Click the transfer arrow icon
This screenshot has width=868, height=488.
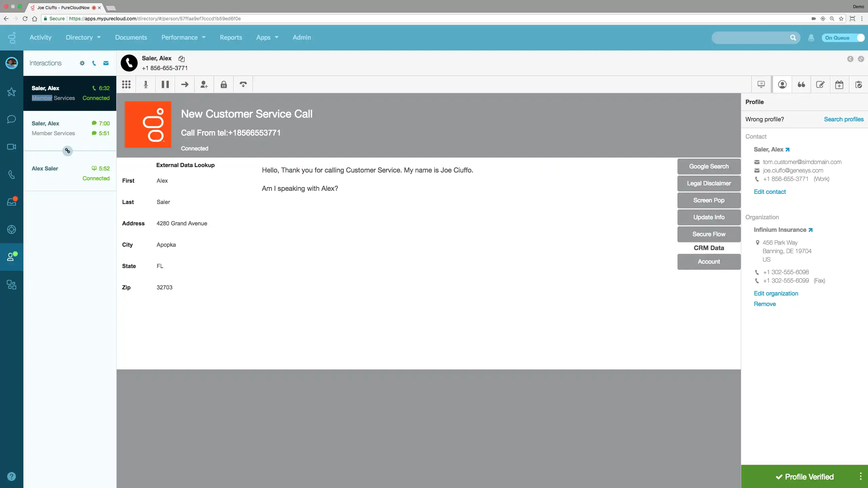pyautogui.click(x=185, y=84)
